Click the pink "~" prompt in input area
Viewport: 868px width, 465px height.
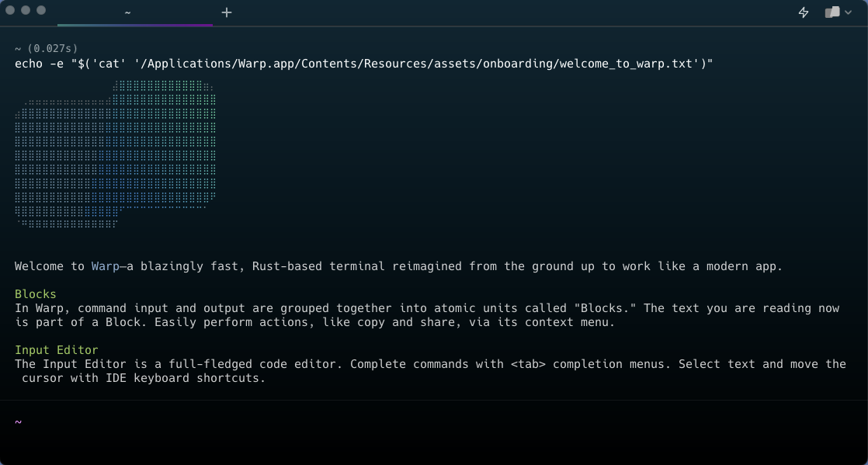click(18, 422)
